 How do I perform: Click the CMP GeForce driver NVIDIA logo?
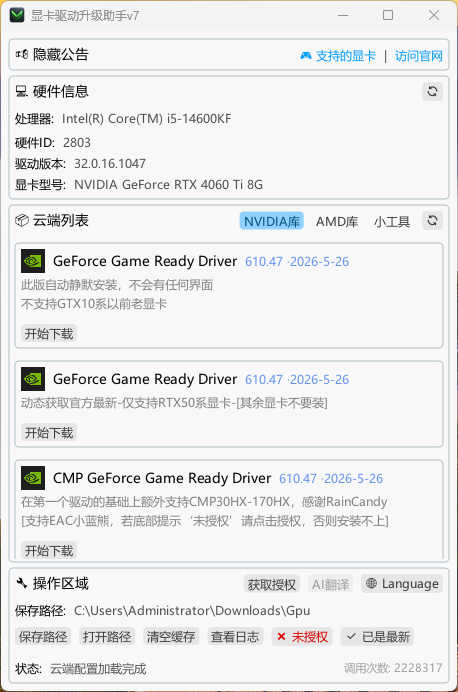[33, 478]
